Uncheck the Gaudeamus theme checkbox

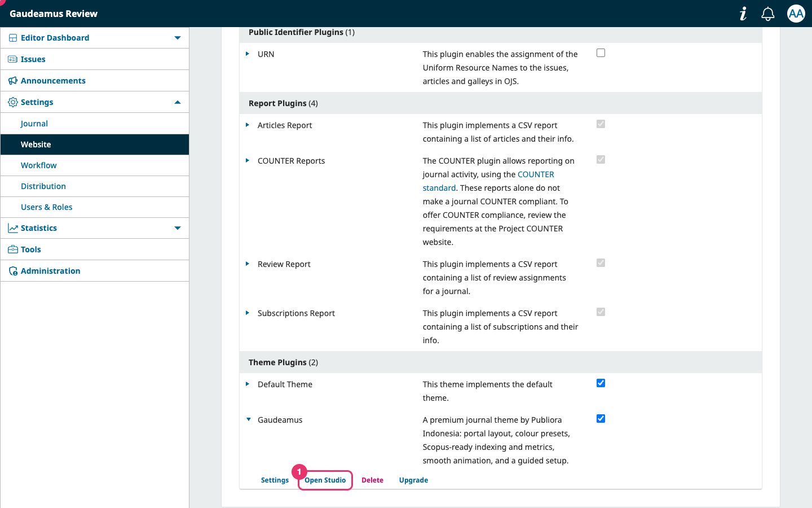pos(601,419)
